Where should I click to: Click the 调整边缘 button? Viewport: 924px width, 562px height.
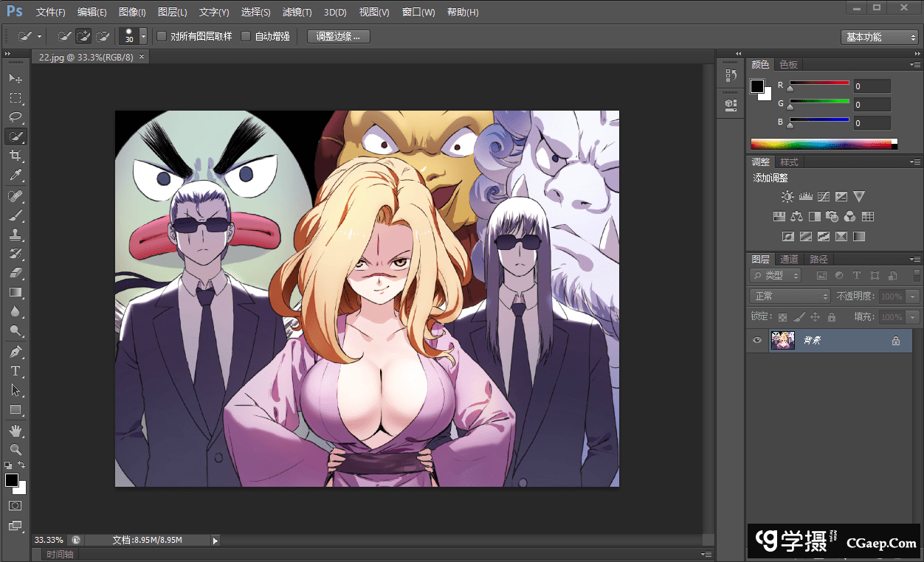coord(338,35)
